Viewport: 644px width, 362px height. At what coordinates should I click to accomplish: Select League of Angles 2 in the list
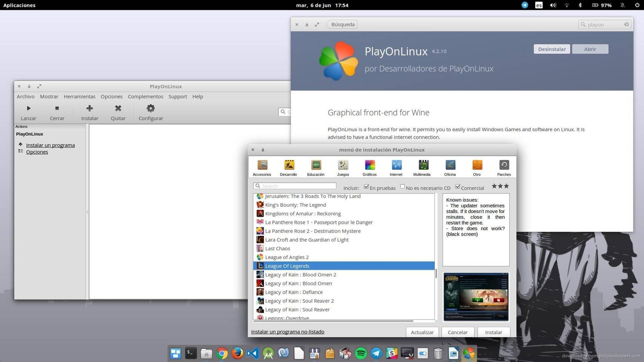[x=287, y=257]
